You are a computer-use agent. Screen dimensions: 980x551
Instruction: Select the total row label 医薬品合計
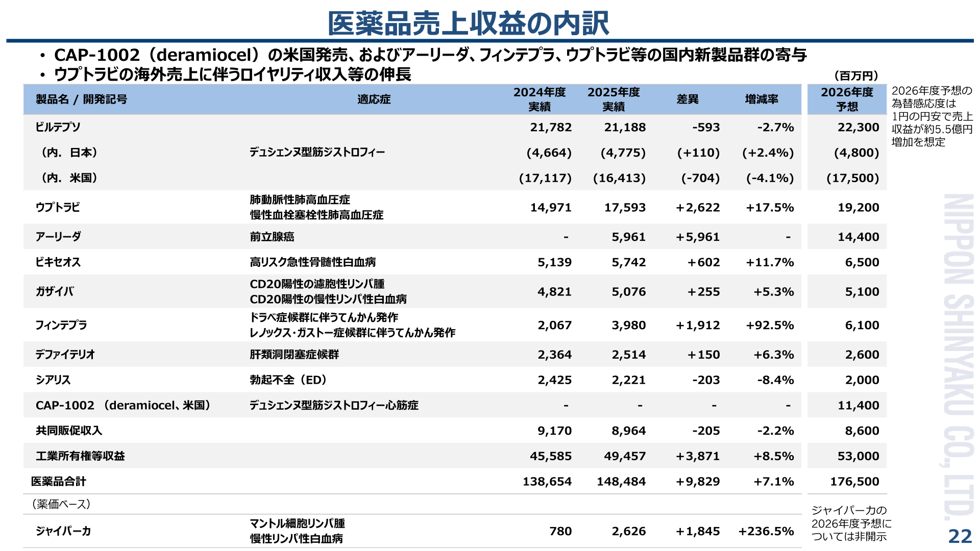59,482
